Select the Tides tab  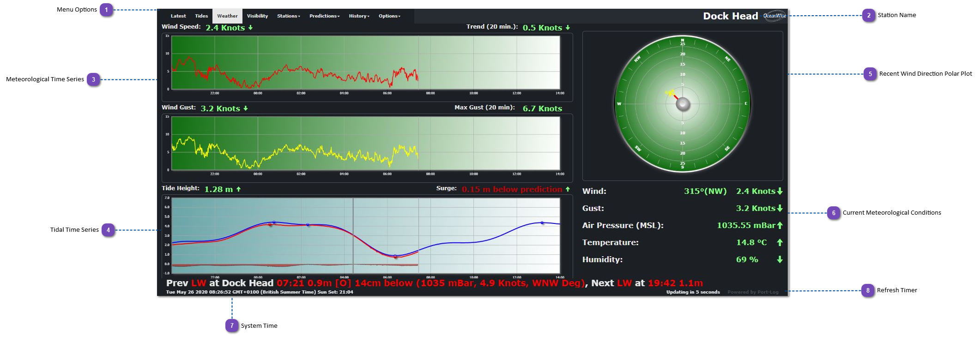[201, 16]
